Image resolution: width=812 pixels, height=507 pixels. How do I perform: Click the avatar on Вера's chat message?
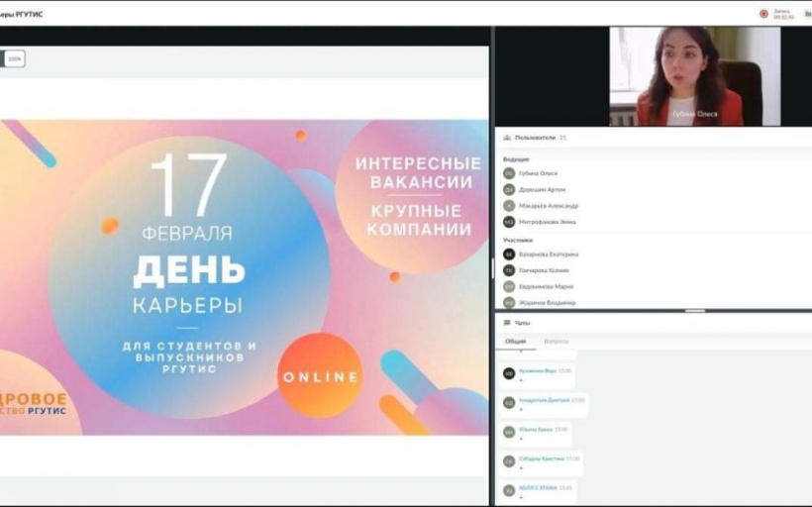(x=509, y=373)
